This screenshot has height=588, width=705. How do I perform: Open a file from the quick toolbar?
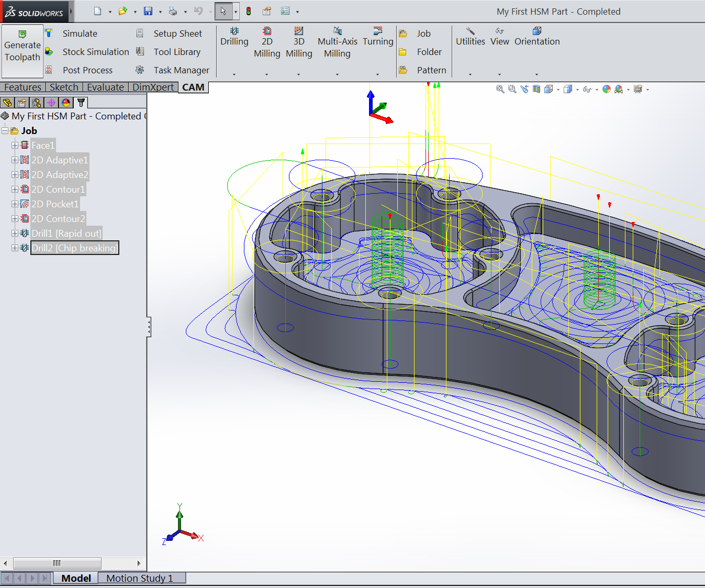click(x=122, y=11)
